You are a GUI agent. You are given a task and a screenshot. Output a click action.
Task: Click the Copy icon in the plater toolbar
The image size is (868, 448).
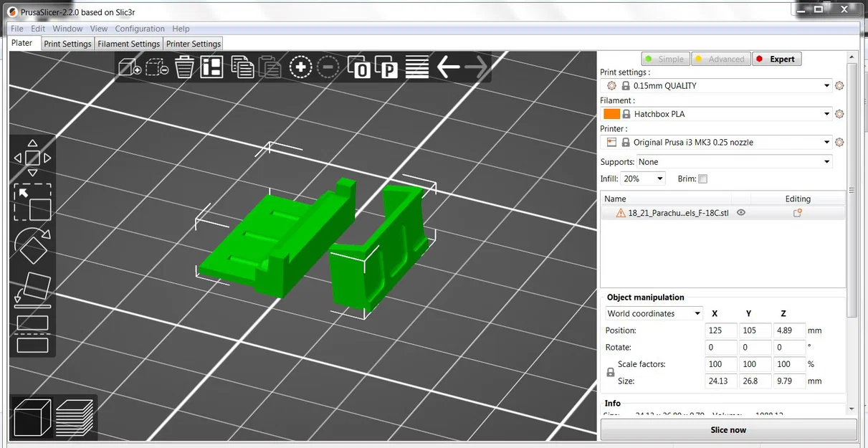242,68
